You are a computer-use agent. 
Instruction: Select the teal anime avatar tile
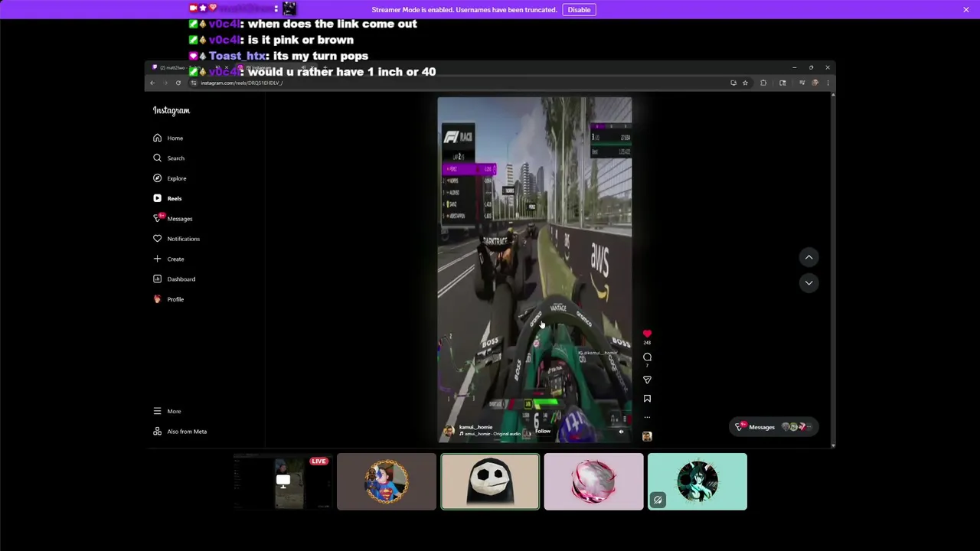[x=697, y=481]
